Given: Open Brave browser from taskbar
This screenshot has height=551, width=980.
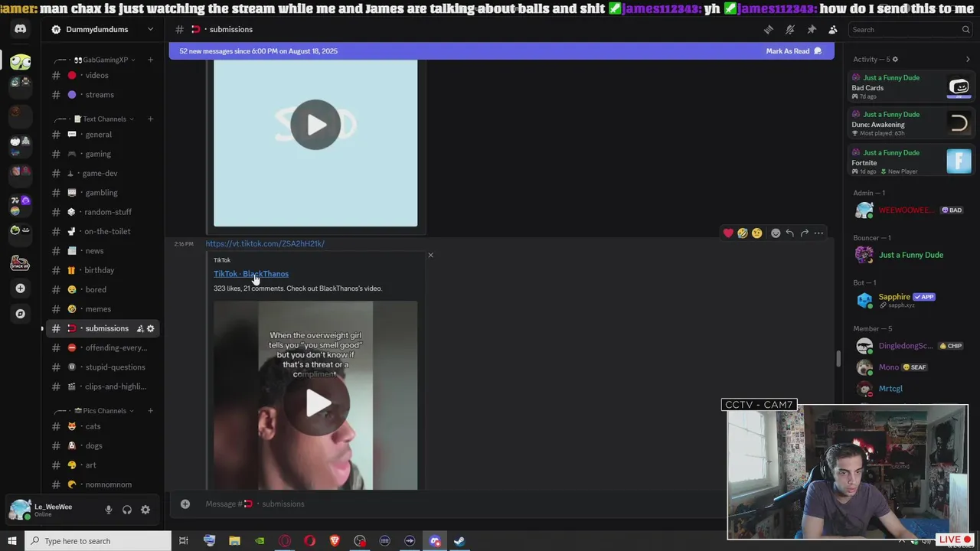Looking at the screenshot, I should tap(335, 541).
